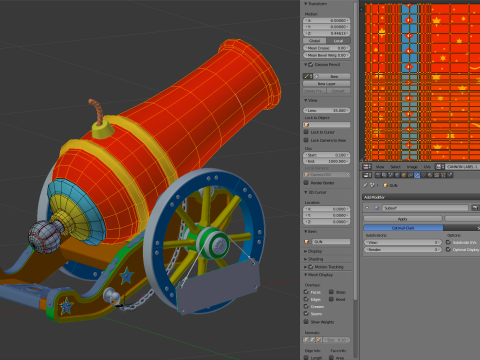
Task: Open image browse icon beside CANNON LABEL
Action: click(440, 167)
